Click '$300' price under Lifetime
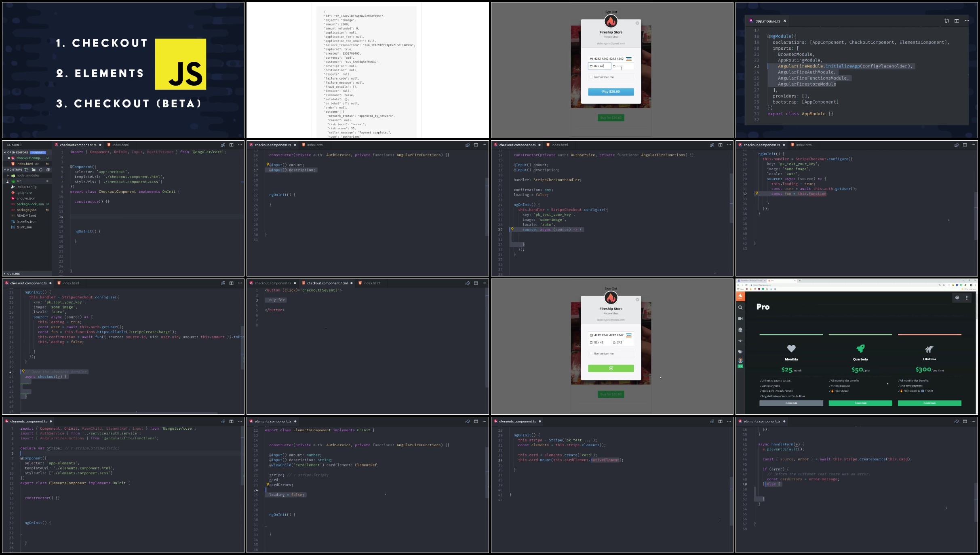 pos(923,369)
